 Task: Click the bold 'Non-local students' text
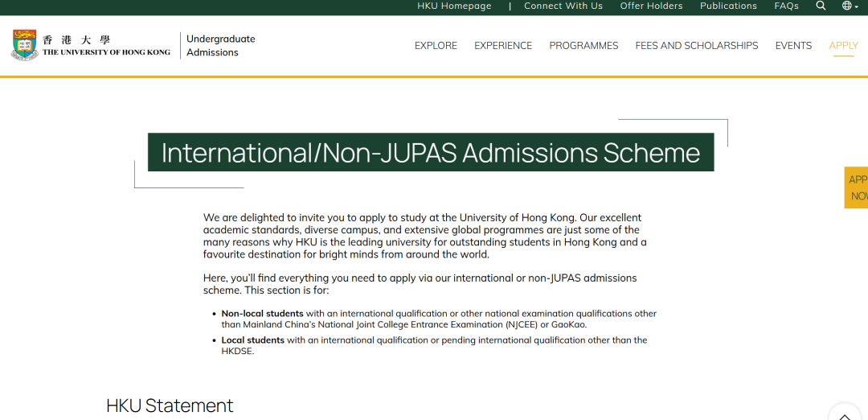[x=262, y=314]
